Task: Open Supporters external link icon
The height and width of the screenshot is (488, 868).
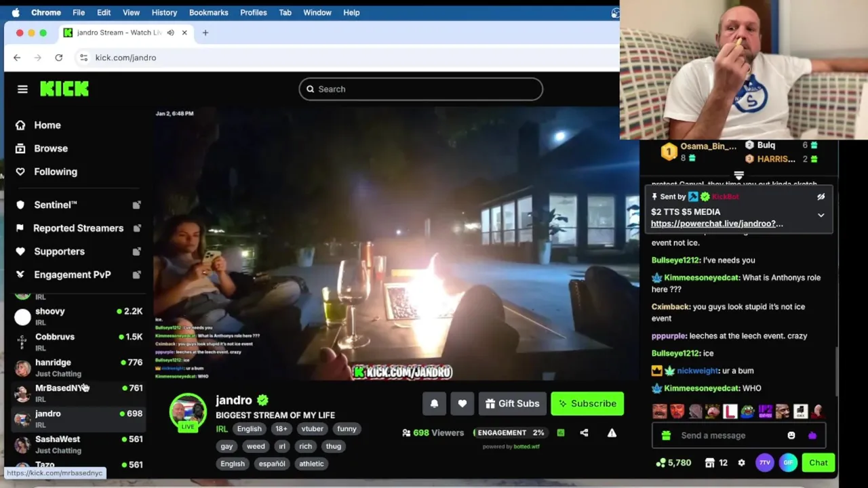Action: tap(136, 251)
